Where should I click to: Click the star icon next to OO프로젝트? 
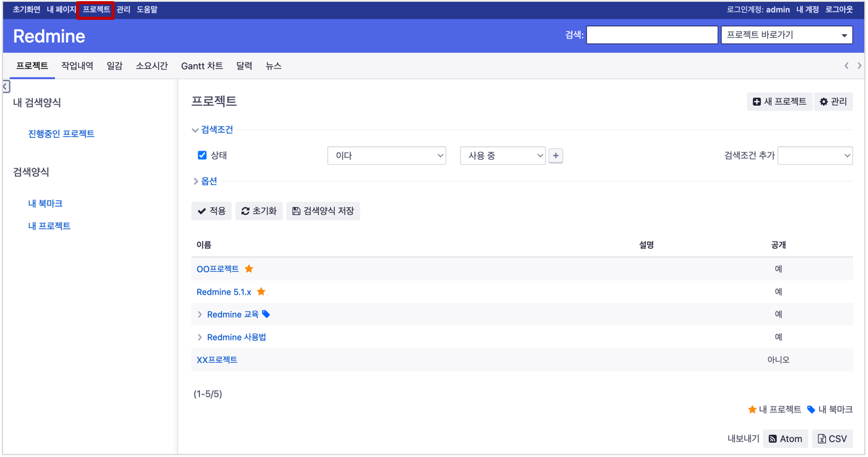tap(249, 269)
